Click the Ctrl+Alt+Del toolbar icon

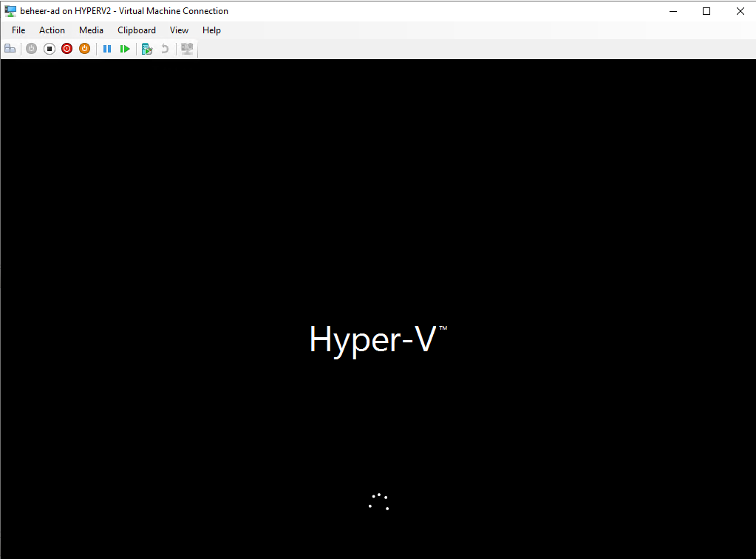pos(10,49)
